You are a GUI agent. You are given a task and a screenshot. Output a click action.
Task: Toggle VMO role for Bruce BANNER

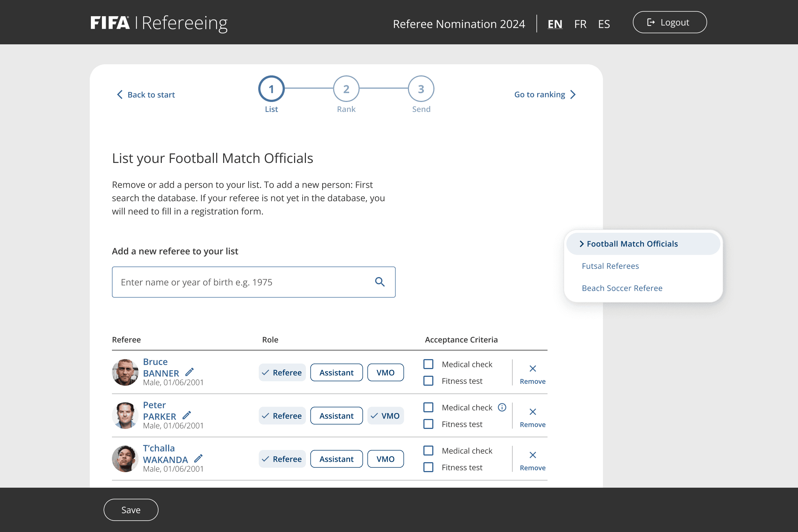click(385, 372)
